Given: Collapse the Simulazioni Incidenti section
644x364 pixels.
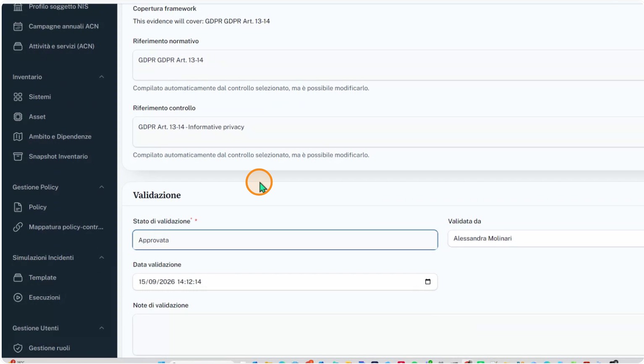Looking at the screenshot, I should [x=102, y=258].
